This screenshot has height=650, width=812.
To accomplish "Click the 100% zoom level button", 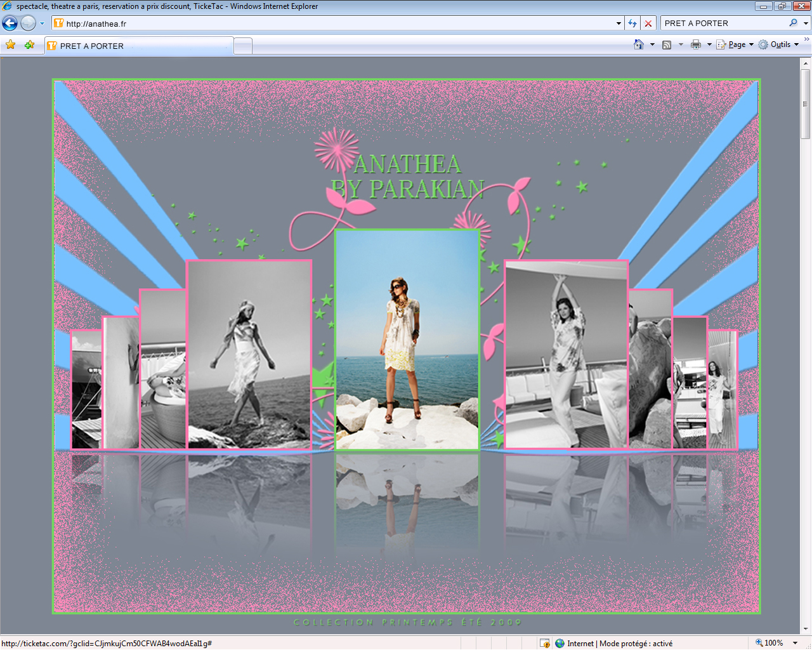I will [769, 643].
